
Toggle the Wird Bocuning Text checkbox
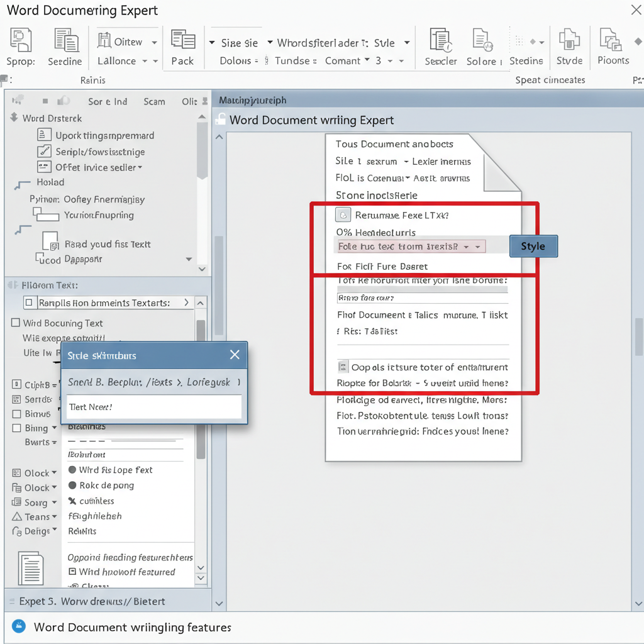coord(16,323)
